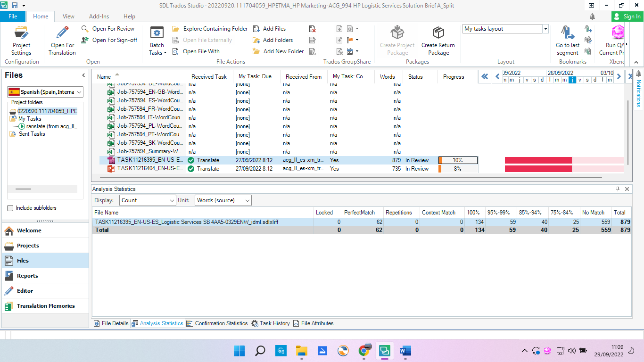Click Add Folders in ribbon
The height and width of the screenshot is (362, 644).
273,40
